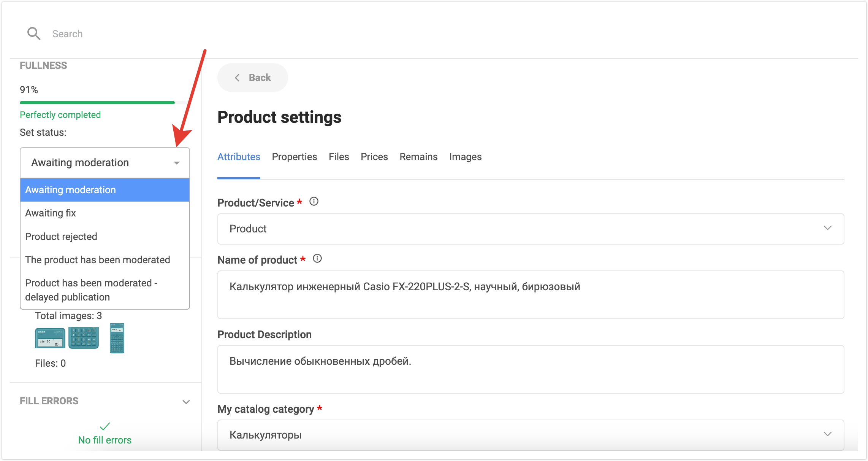The width and height of the screenshot is (868, 461).
Task: Select The product has been moderated
Action: [x=98, y=260]
